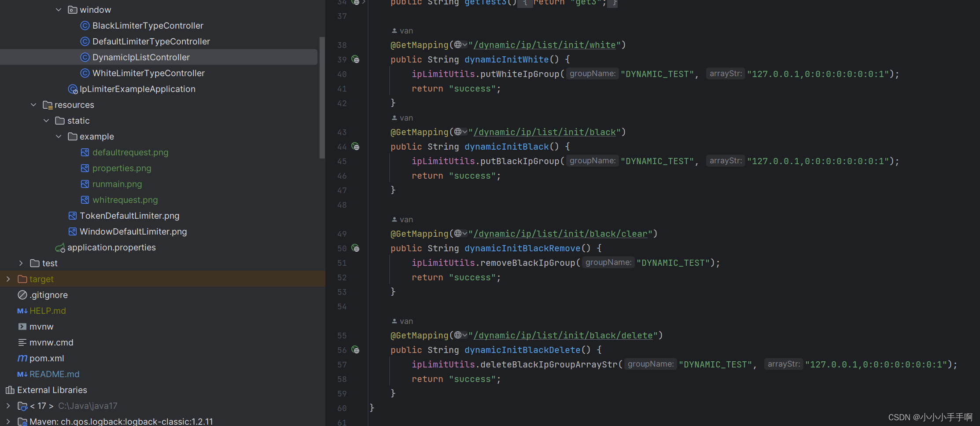This screenshot has width=980, height=426.
Task: Click author hint van above dynamicInitBlackDelete
Action: pos(402,321)
